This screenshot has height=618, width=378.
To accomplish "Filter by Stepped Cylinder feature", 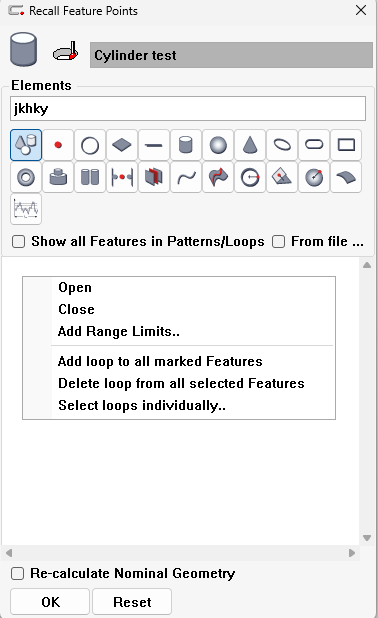I will coord(58,177).
